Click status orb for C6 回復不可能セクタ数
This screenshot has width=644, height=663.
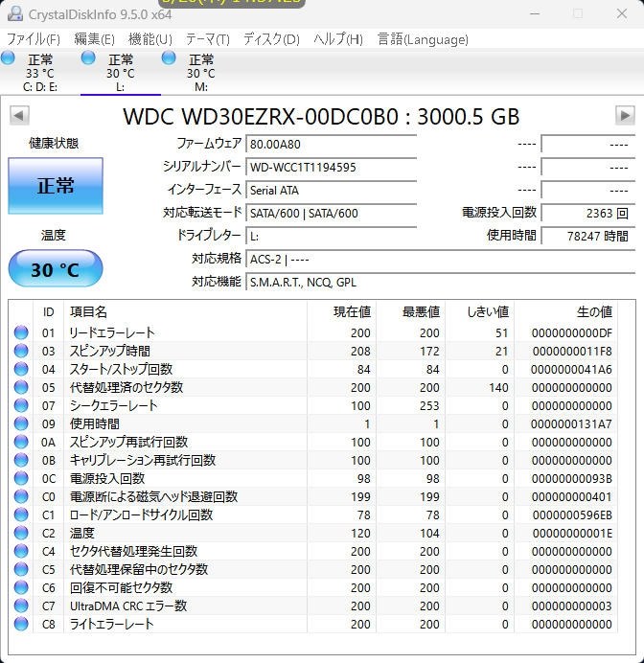(21, 587)
